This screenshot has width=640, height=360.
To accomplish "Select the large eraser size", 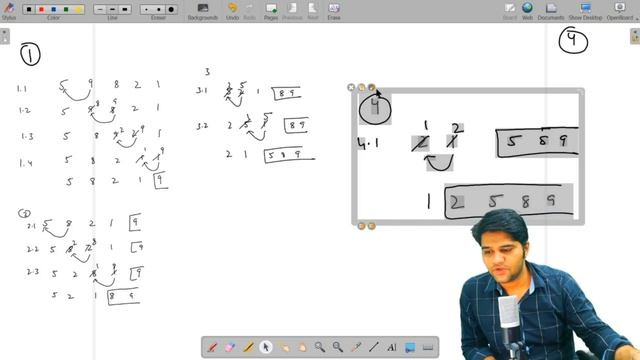I will click(x=171, y=9).
